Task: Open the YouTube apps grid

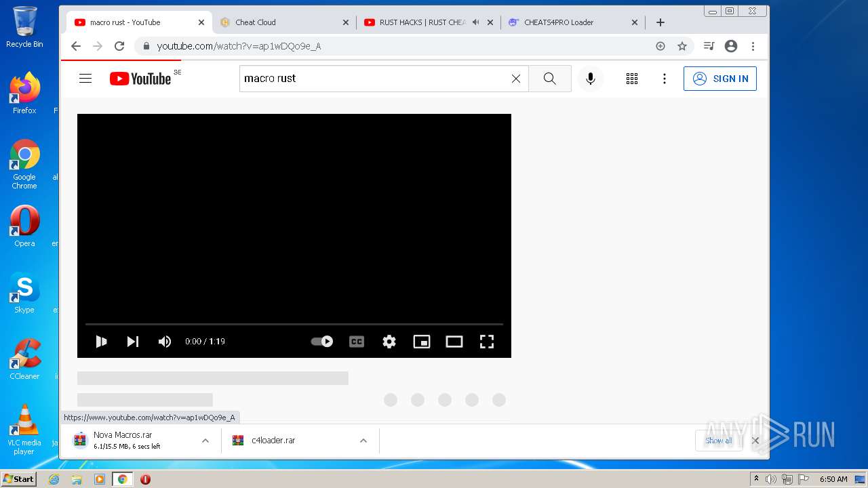Action: [x=632, y=79]
